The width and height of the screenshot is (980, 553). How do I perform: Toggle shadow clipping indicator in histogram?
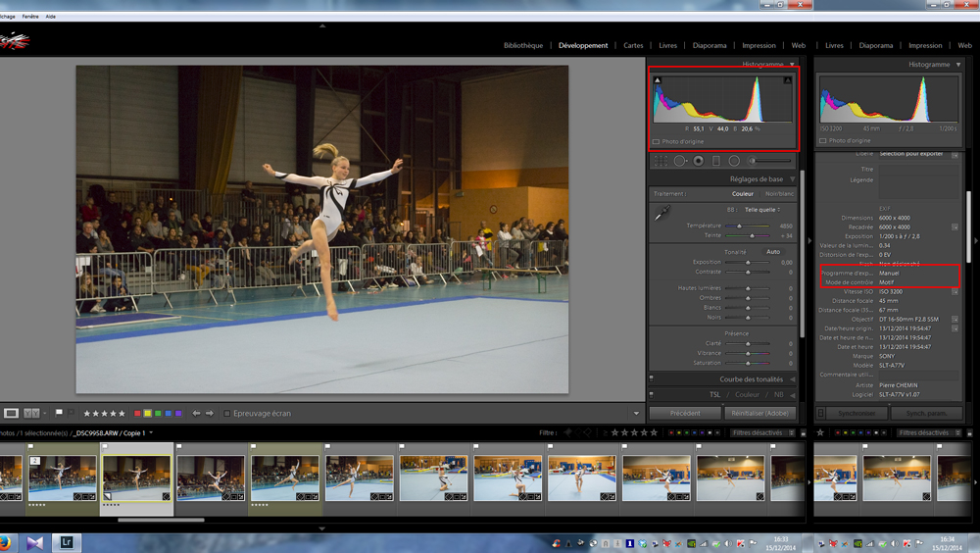pyautogui.click(x=658, y=80)
